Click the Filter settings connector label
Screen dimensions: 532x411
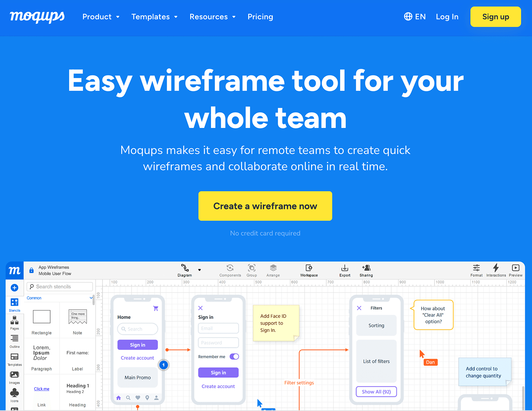pyautogui.click(x=299, y=383)
